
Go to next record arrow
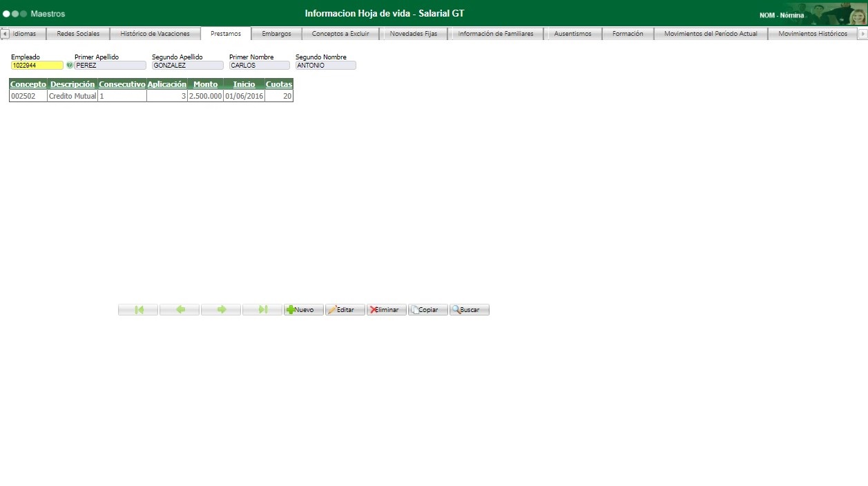point(221,310)
